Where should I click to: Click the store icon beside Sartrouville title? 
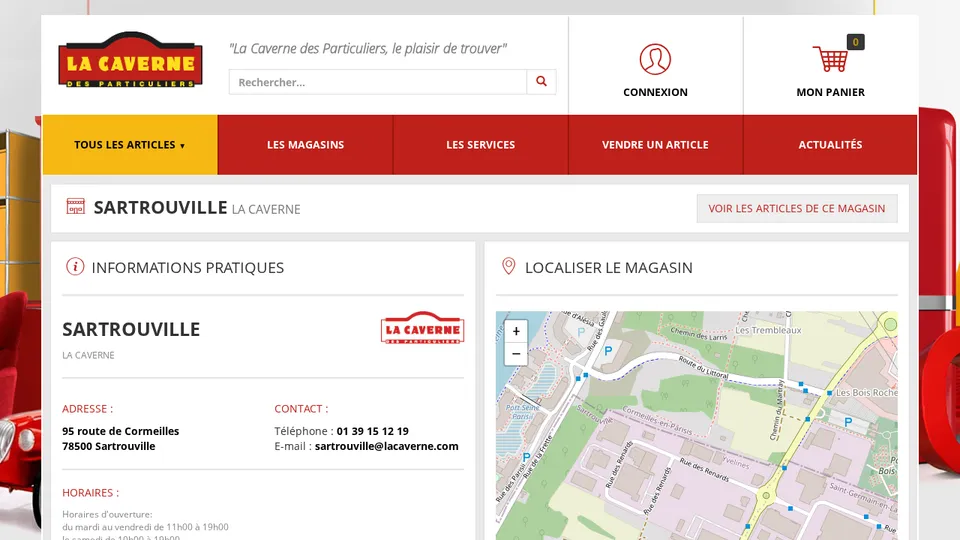tap(75, 206)
